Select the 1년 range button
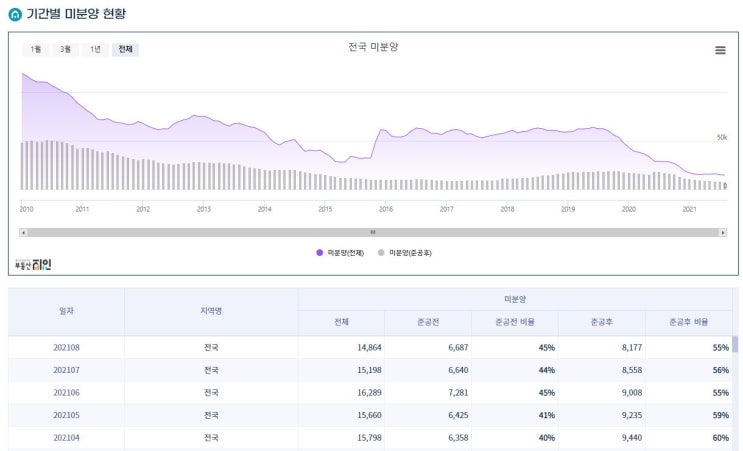The height and width of the screenshot is (451, 743). [95, 49]
